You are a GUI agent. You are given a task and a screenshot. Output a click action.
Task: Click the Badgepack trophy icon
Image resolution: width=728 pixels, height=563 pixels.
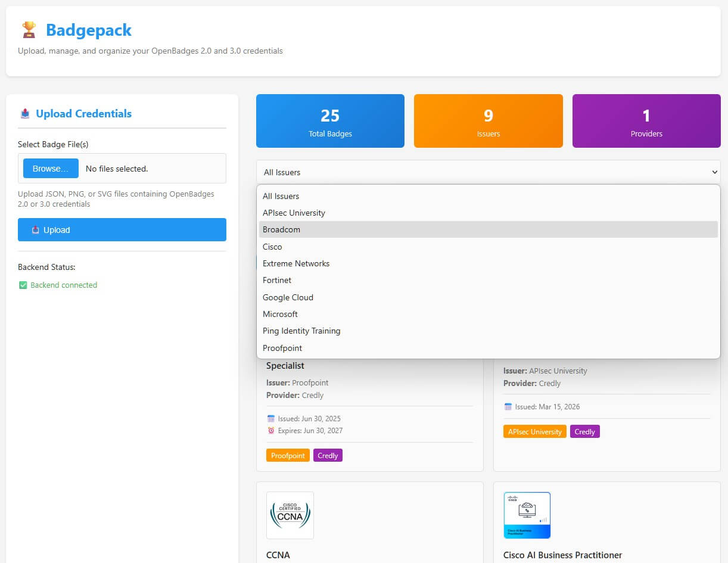29,30
